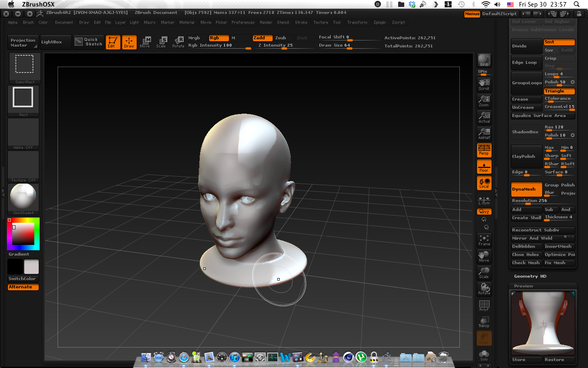Click the DynaMesh button
Viewport: 588px width, 368px height.
click(526, 189)
